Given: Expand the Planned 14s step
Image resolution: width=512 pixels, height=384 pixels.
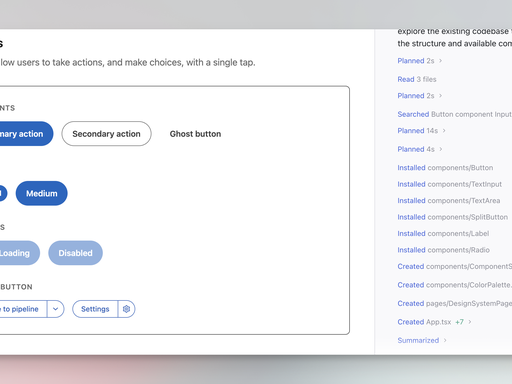Looking at the screenshot, I should pyautogui.click(x=422, y=131).
